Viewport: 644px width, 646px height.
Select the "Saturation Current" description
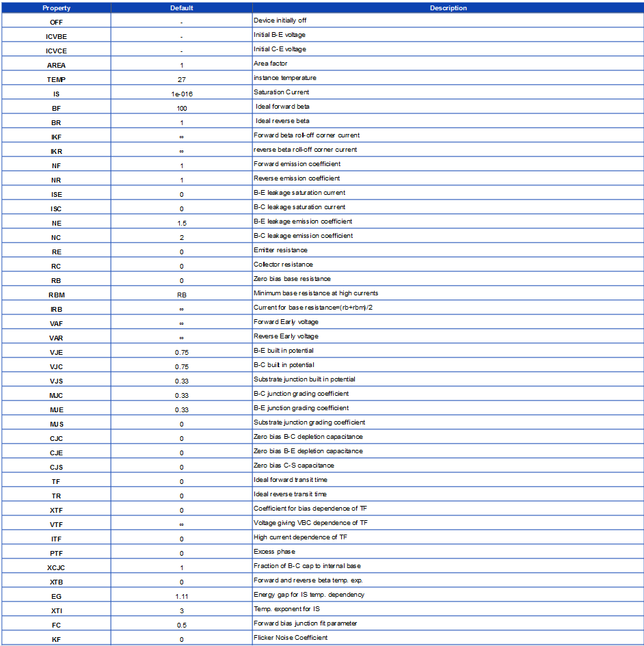pyautogui.click(x=282, y=92)
